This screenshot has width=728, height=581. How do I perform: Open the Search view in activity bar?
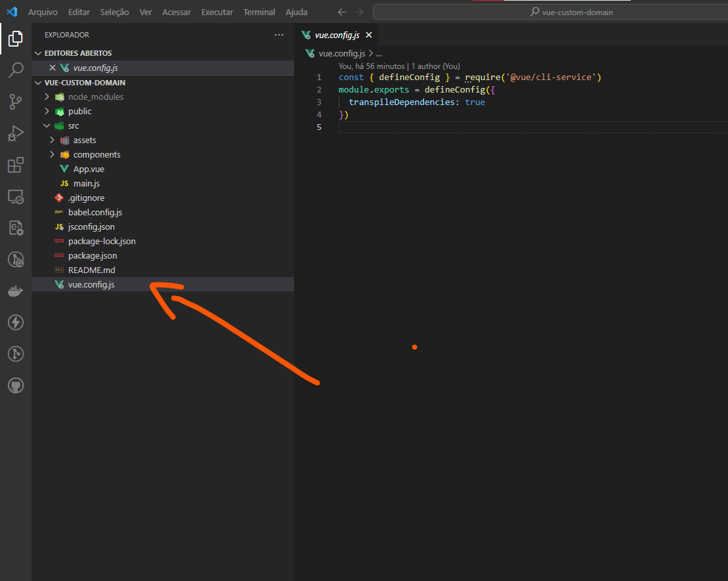pyautogui.click(x=16, y=70)
